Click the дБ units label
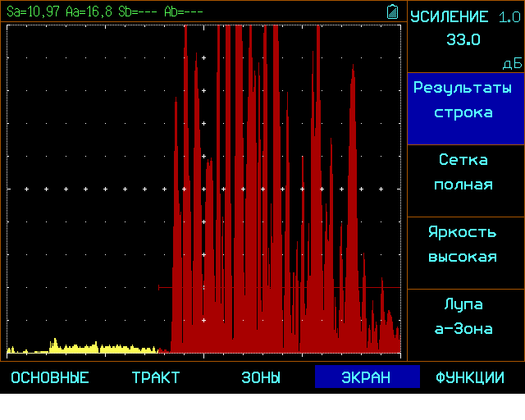The width and height of the screenshot is (525, 420). (512, 63)
